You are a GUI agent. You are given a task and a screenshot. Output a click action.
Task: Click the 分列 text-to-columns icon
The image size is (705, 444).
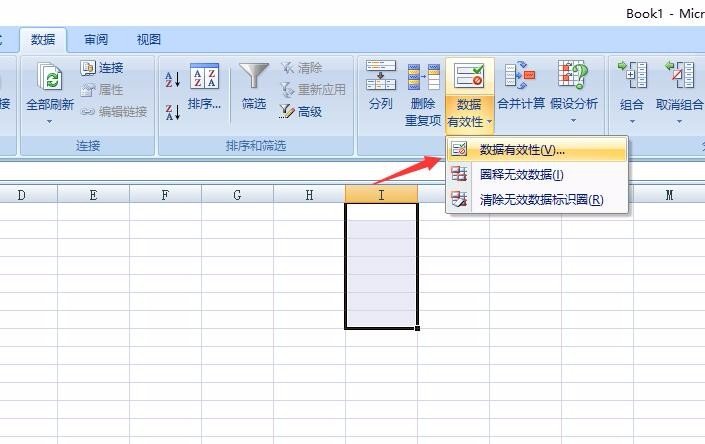(380, 88)
